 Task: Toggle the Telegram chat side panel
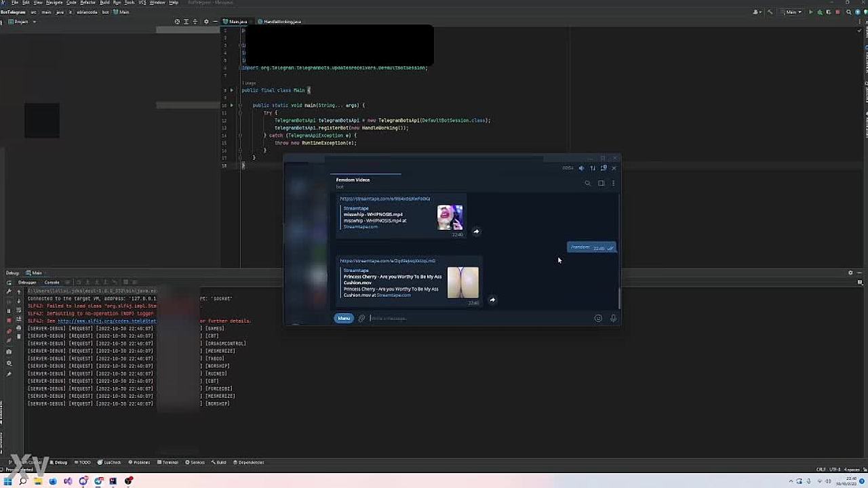601,183
